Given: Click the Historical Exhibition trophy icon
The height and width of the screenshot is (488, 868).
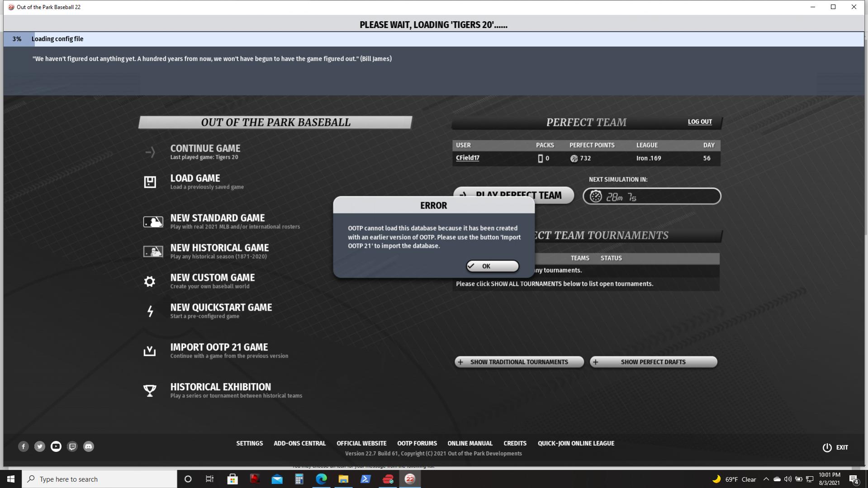Looking at the screenshot, I should [150, 390].
